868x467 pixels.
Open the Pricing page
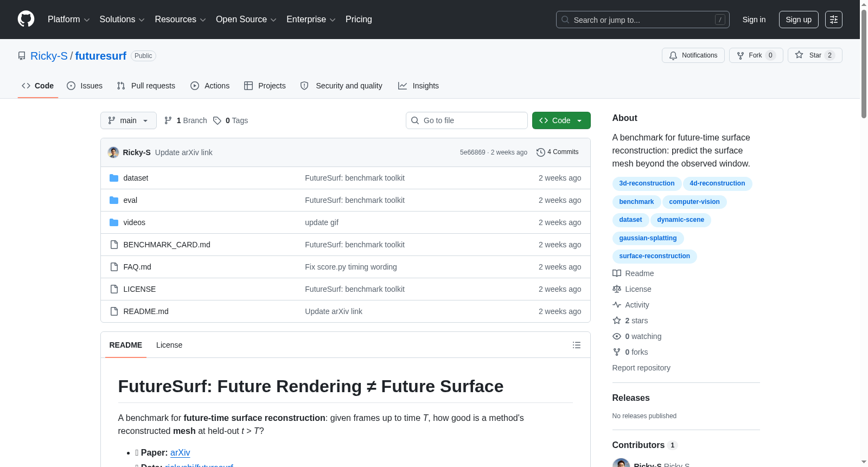[359, 20]
